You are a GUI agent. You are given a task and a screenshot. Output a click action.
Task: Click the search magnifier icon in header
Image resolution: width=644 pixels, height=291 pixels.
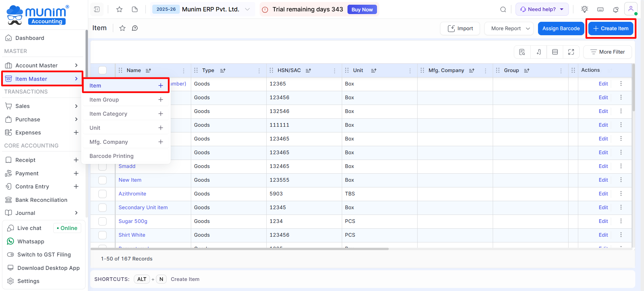coord(503,9)
